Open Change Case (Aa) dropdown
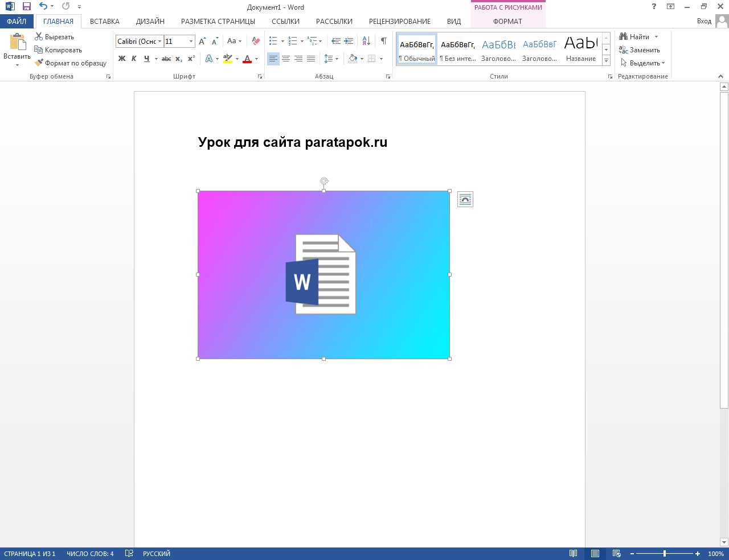This screenshot has width=729, height=560. (x=234, y=41)
